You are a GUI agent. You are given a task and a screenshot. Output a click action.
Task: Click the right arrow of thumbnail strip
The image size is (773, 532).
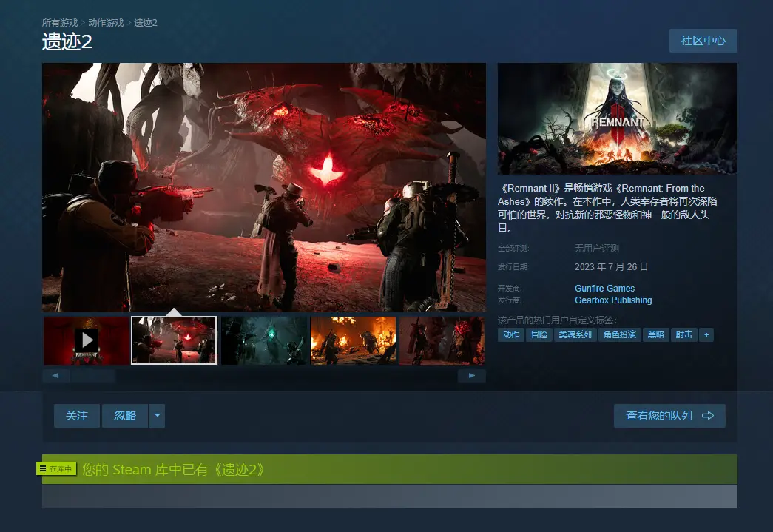click(x=472, y=376)
